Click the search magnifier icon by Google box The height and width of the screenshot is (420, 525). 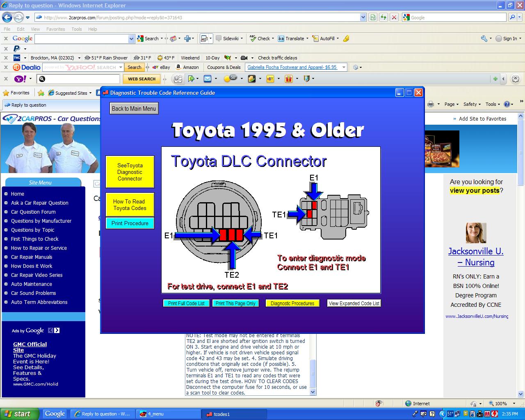pos(512,17)
